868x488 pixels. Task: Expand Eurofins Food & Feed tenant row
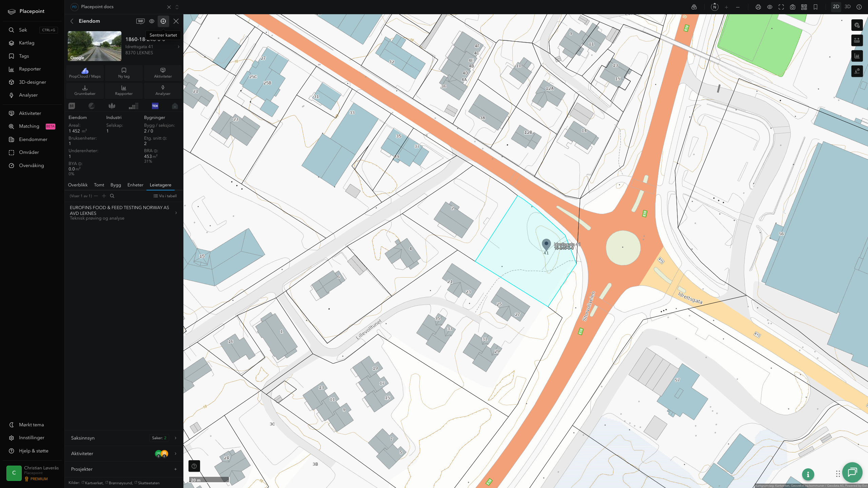click(x=124, y=212)
